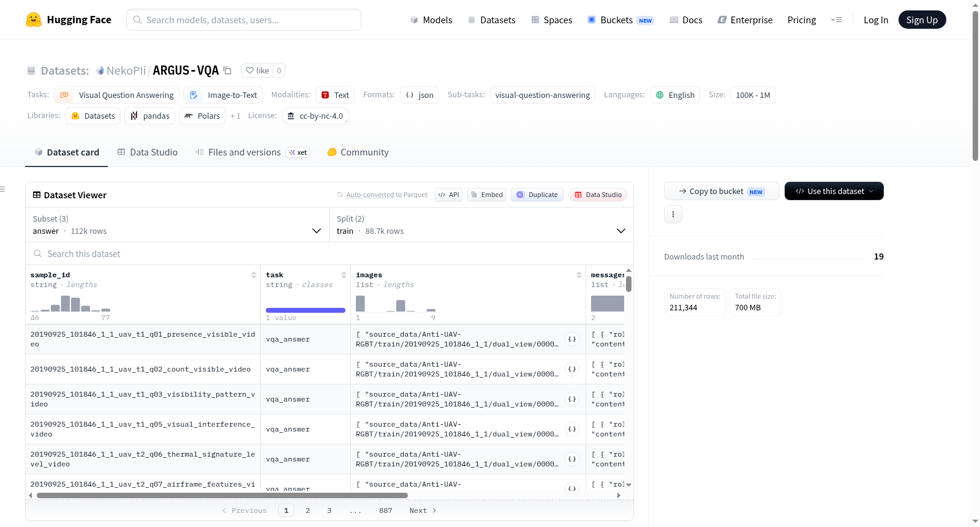Click the table vertical scrollbar thumb
The image size is (980, 527).
[628, 284]
